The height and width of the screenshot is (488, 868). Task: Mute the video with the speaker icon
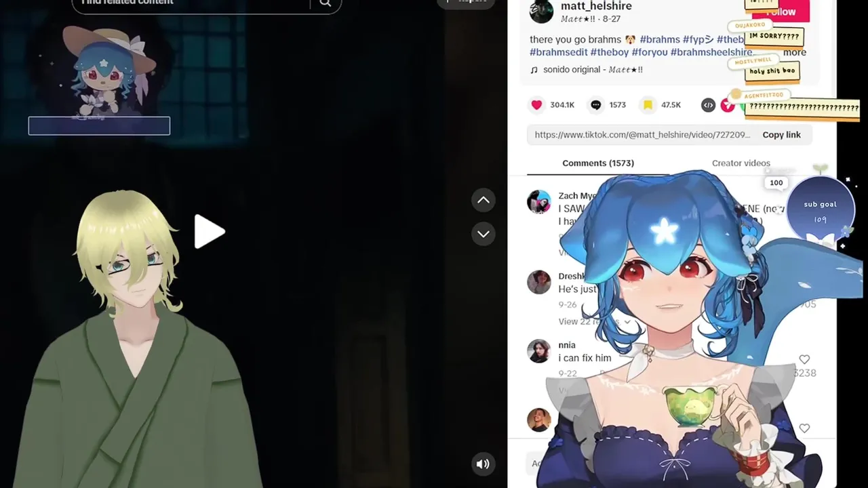coord(483,464)
